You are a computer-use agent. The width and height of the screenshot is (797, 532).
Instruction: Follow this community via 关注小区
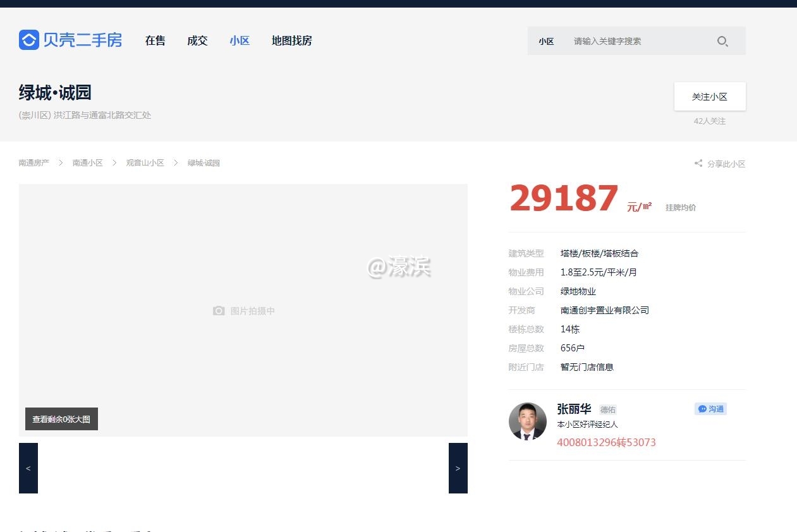click(710, 96)
